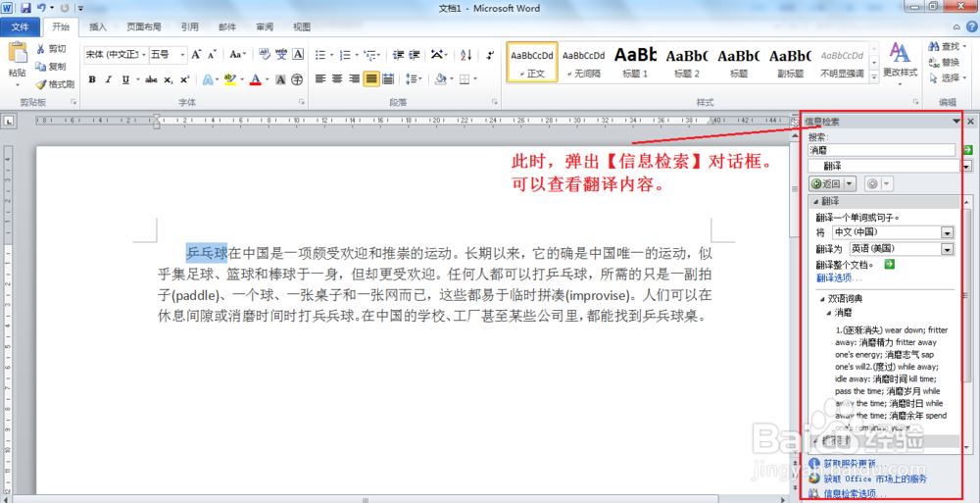
Task: Apply subscript (x₂) formatting
Action: 169,79
